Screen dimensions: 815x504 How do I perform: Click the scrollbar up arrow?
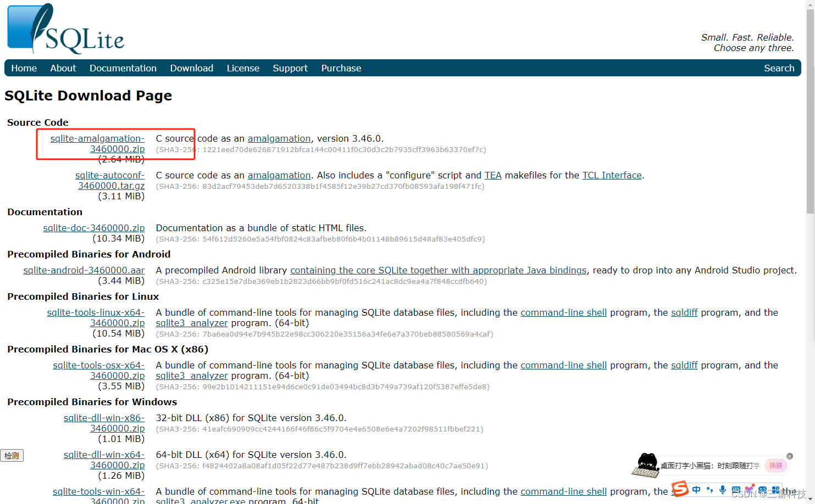click(x=810, y=4)
